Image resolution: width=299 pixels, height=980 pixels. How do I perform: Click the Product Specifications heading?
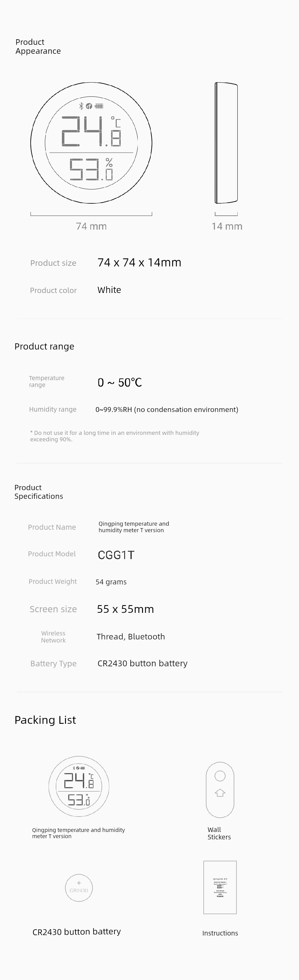coord(39,491)
